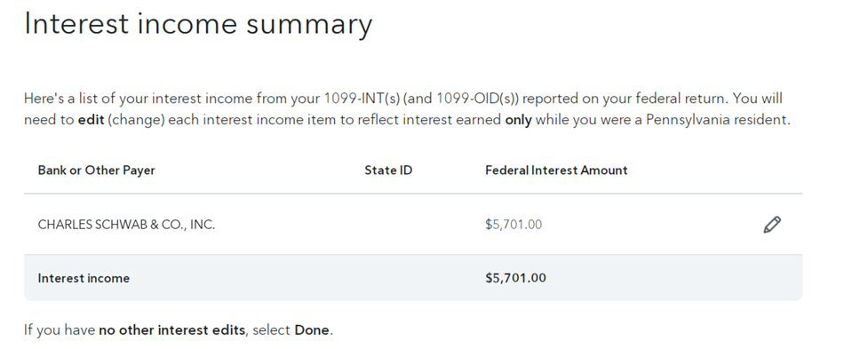Click the bold phrase no other interest edits

tap(171, 330)
